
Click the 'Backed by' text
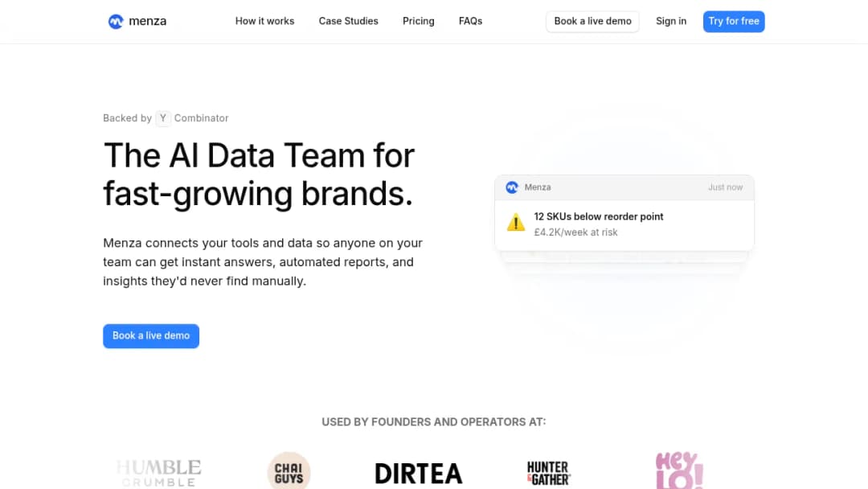(127, 118)
